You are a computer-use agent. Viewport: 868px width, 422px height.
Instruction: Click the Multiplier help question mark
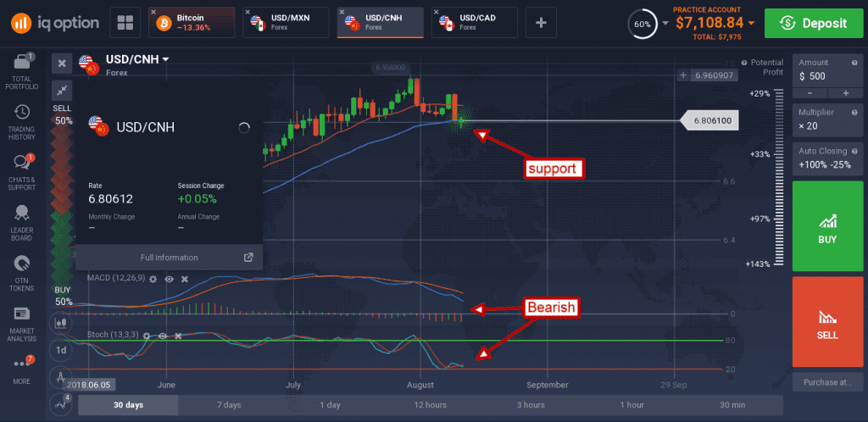coord(854,112)
